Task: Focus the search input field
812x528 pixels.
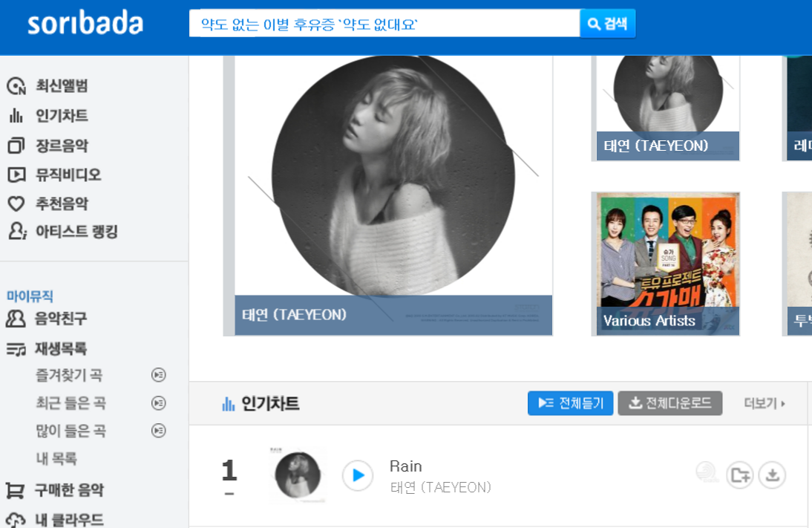Action: pyautogui.click(x=384, y=24)
